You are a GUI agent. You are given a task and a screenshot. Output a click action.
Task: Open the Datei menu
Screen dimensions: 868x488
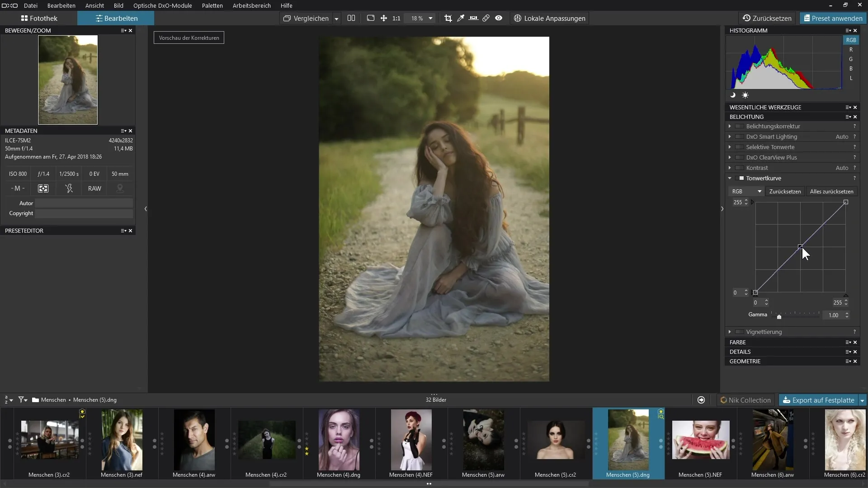31,5
